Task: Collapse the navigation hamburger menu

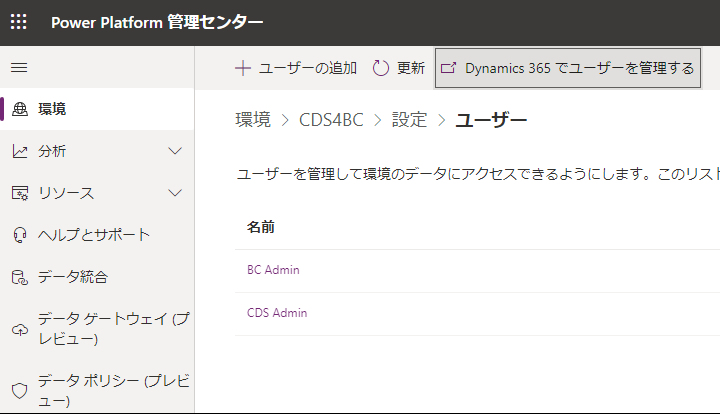Action: click(x=19, y=67)
